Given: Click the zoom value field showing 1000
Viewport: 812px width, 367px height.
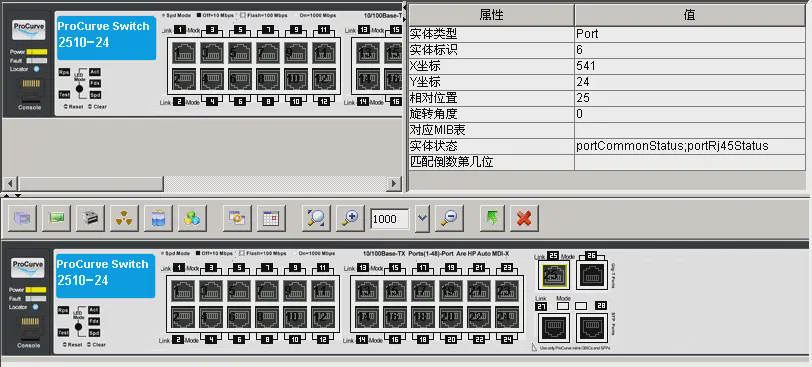Looking at the screenshot, I should coord(389,219).
